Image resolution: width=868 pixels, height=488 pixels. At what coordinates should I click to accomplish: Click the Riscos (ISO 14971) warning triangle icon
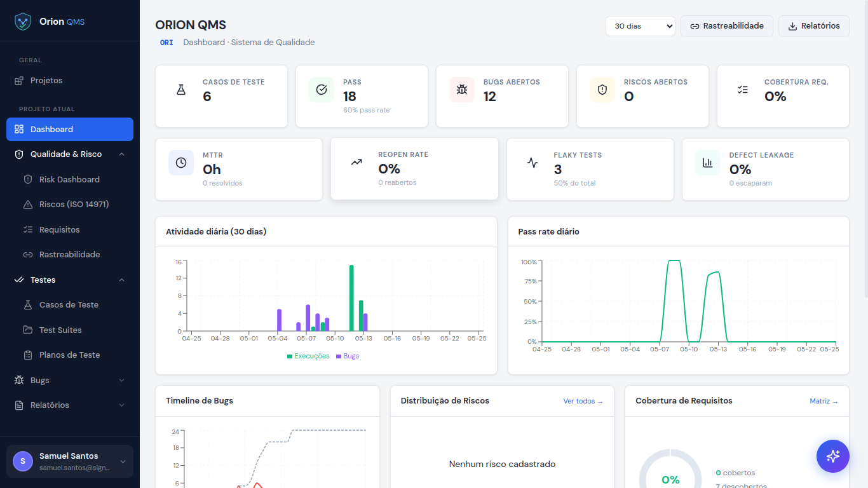pyautogui.click(x=28, y=205)
